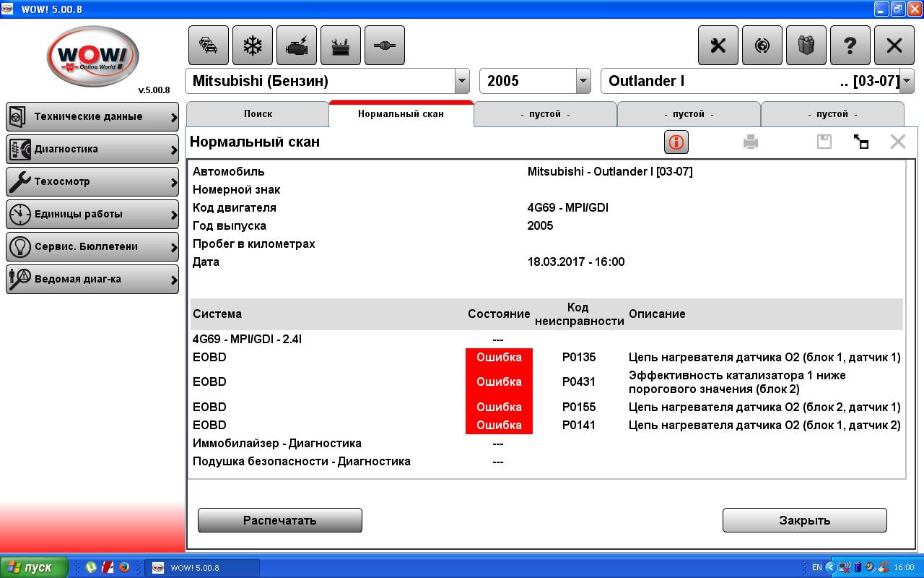
Task: Open the wrench settings tools icon
Action: pyautogui.click(x=718, y=46)
